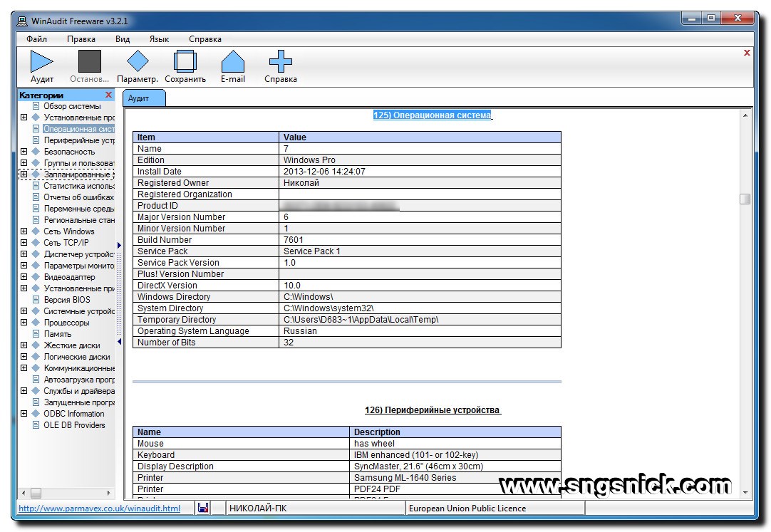Image resolution: width=771 pixels, height=532 pixels.
Task: Close the toolbar with the red X
Action: 747,53
